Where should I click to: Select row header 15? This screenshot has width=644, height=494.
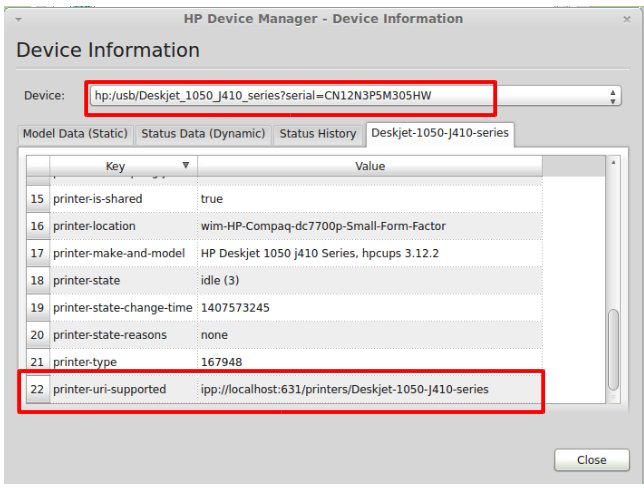[x=38, y=199]
